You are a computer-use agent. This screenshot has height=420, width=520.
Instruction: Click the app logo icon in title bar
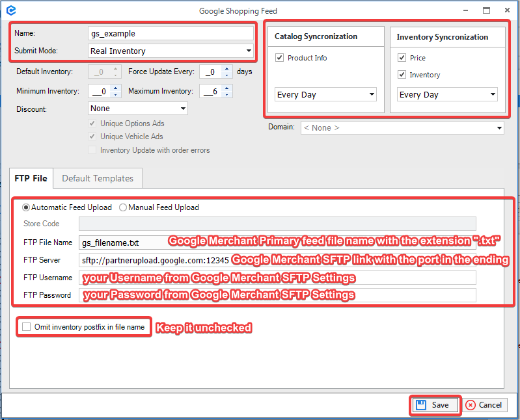(x=11, y=10)
